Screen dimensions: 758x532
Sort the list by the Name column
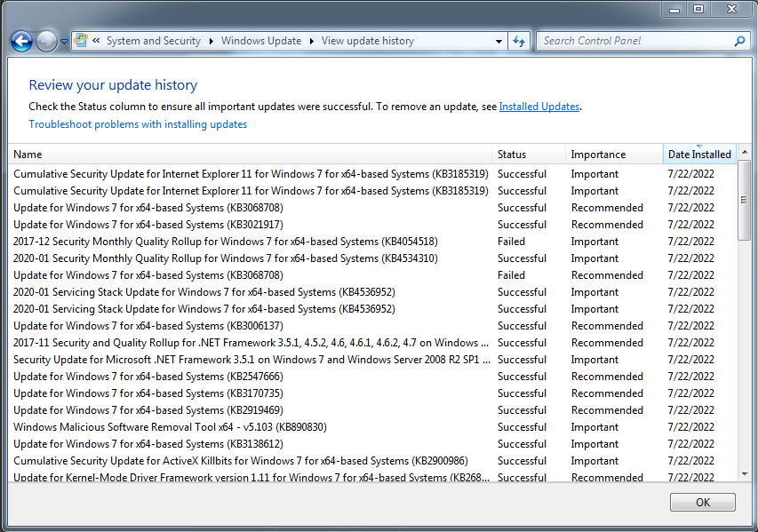click(x=250, y=155)
